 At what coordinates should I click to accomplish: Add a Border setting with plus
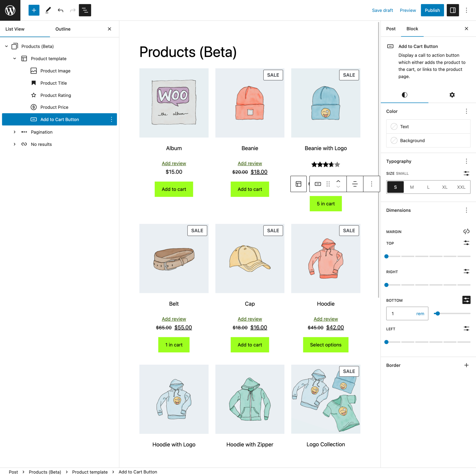pos(466,365)
